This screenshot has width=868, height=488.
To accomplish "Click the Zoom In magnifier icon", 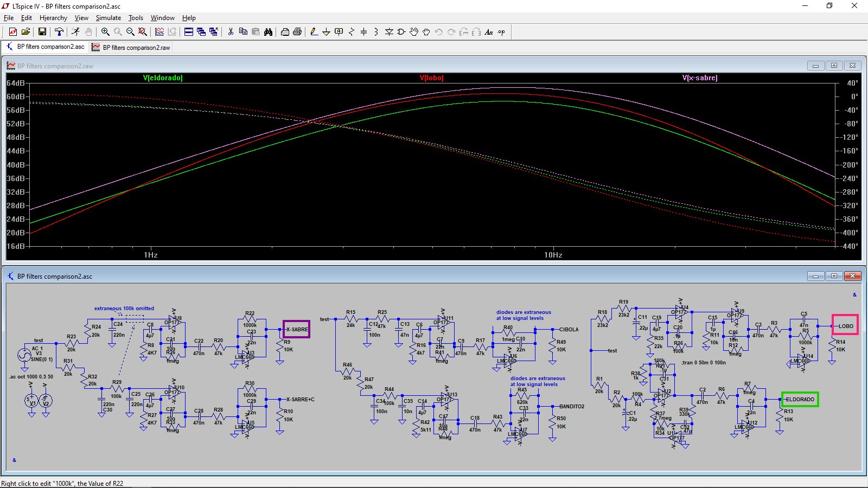I will click(x=105, y=32).
